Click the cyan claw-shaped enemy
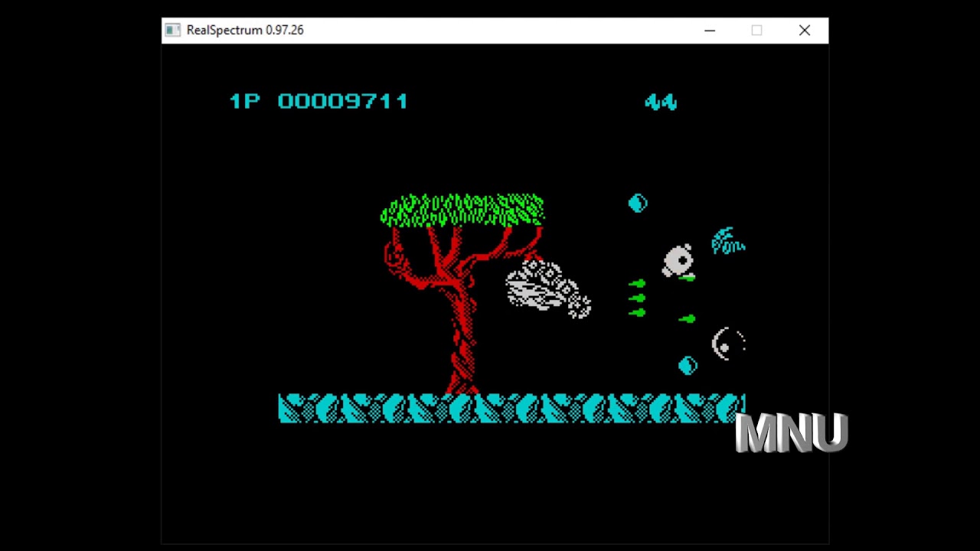Screen dimensions: 980x551 (727, 241)
